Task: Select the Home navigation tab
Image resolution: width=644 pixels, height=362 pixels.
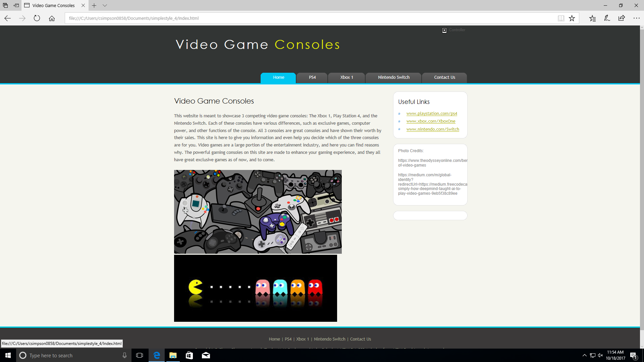Action: point(278,77)
